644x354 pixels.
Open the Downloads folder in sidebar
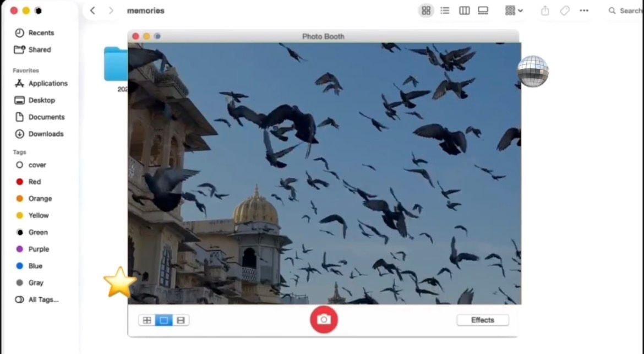click(x=46, y=134)
